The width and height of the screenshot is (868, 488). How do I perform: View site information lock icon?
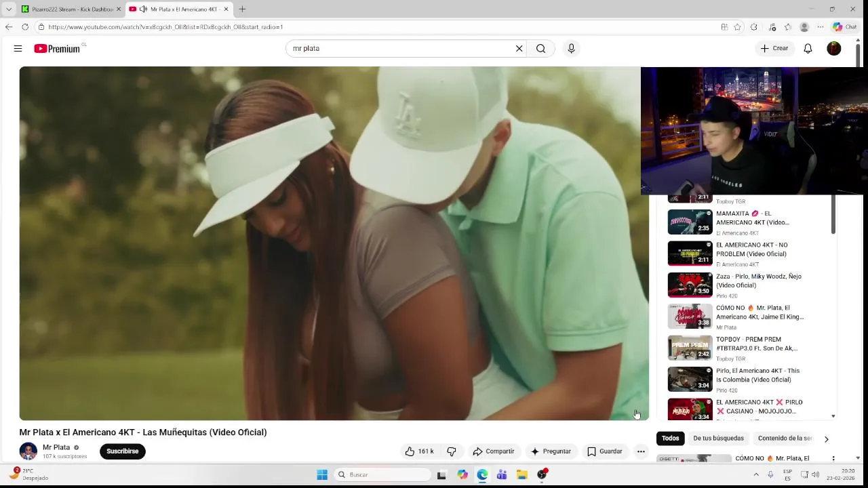(41, 27)
